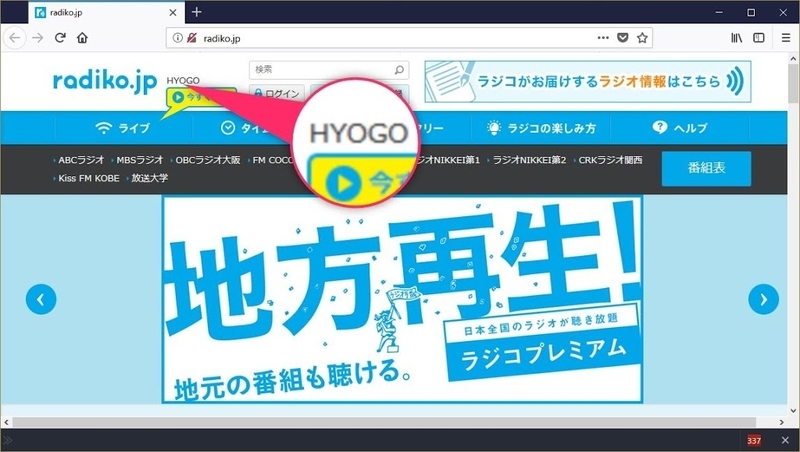Screen dimensions: 800x452
Task: Click the red 337 error counter
Action: (x=754, y=440)
